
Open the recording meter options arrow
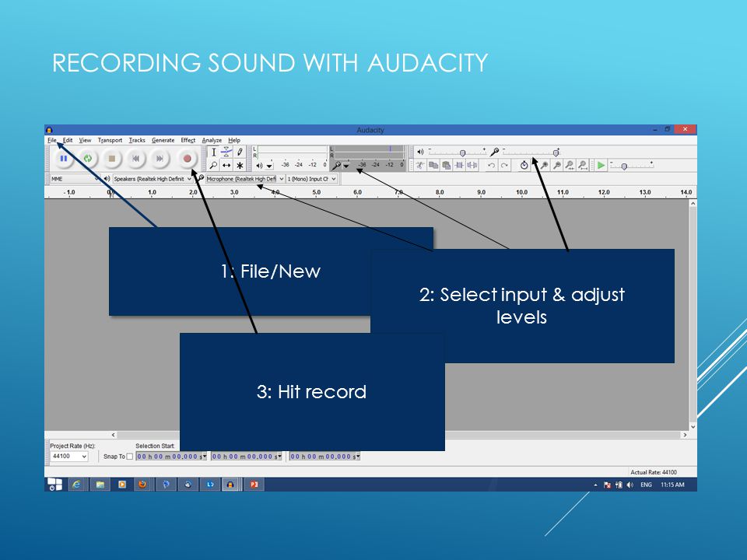[346, 166]
